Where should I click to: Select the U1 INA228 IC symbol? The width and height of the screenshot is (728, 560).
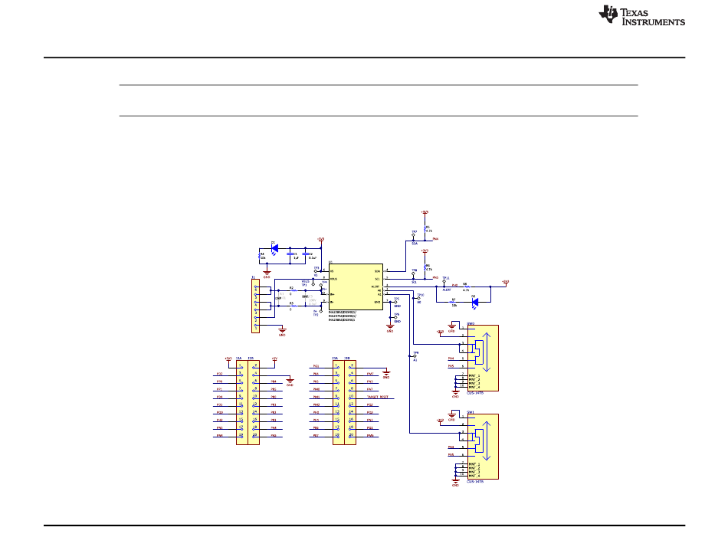pyautogui.click(x=356, y=287)
